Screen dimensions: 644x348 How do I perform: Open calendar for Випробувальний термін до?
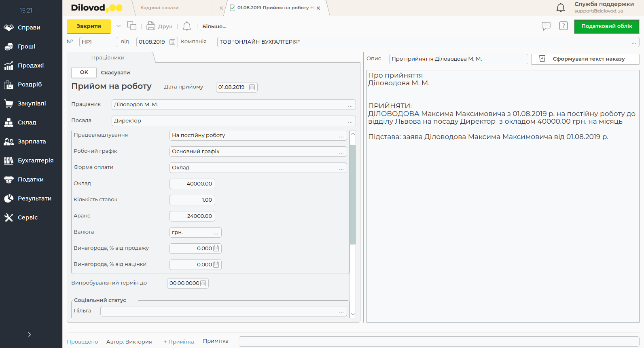coord(203,283)
